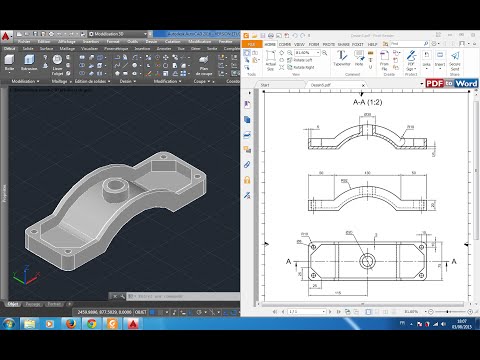Go to next page in Foxit bottom bar
480x360 pixels.
[330, 312]
